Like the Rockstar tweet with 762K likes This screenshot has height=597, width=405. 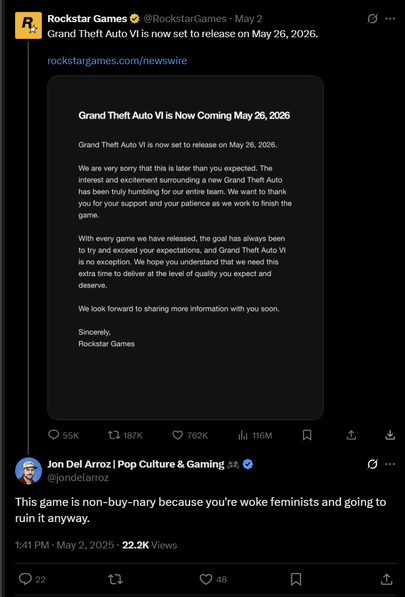coord(190,435)
